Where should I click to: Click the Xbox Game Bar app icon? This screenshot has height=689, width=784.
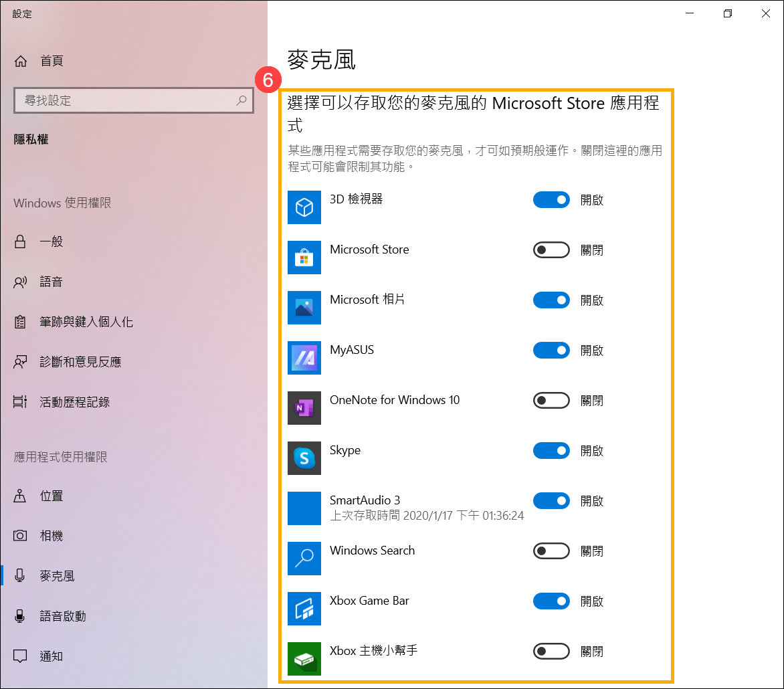tap(304, 609)
